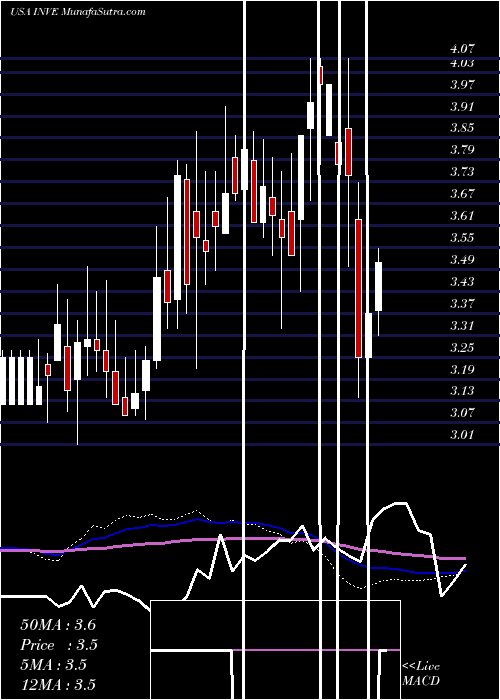Click the 4.03 price axis label

click(x=462, y=63)
